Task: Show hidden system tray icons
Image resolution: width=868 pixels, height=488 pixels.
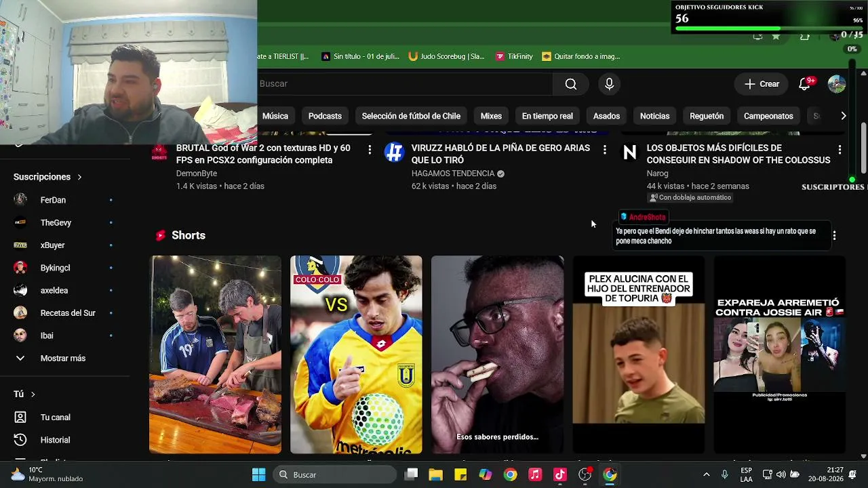Action: pos(706,474)
